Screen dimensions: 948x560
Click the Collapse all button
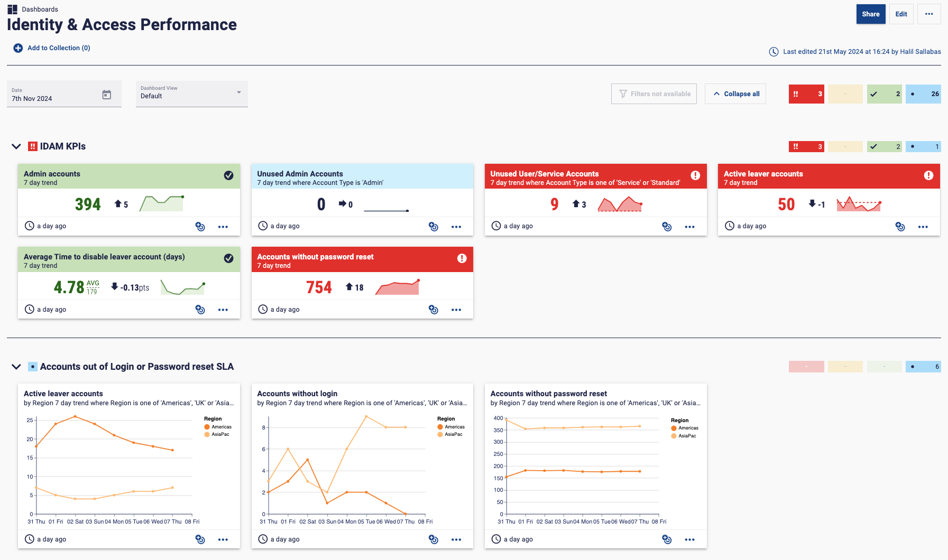[x=735, y=94]
